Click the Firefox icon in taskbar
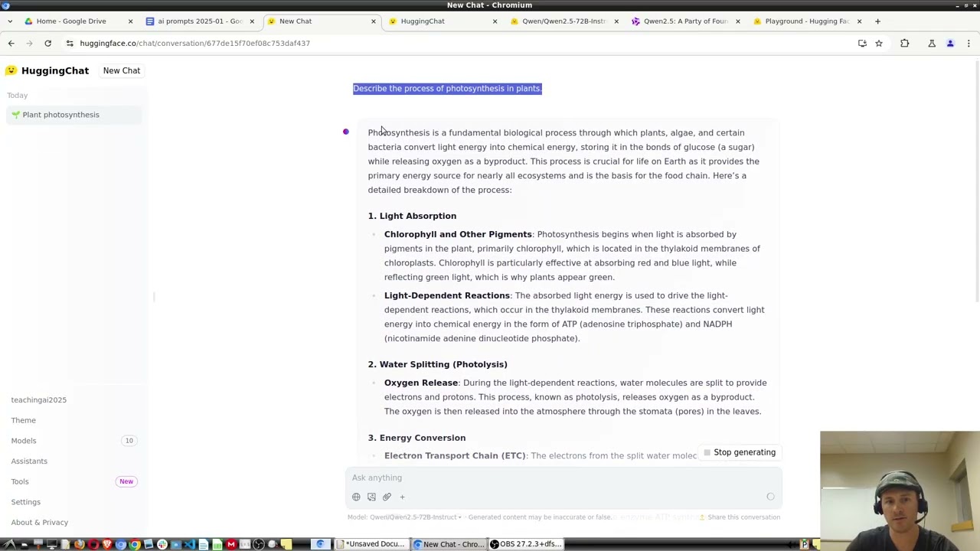This screenshot has width=980, height=551. (x=79, y=544)
